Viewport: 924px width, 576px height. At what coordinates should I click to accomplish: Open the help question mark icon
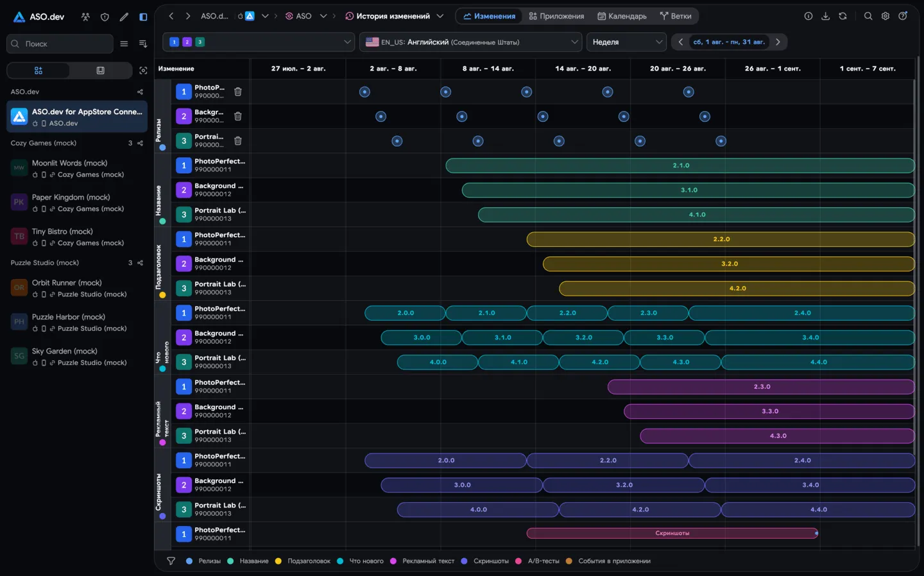(x=903, y=16)
